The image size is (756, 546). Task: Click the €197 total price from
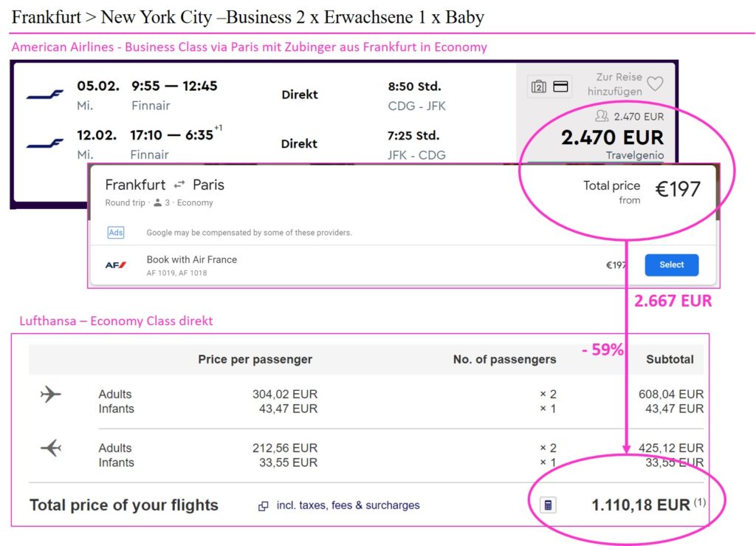click(678, 189)
